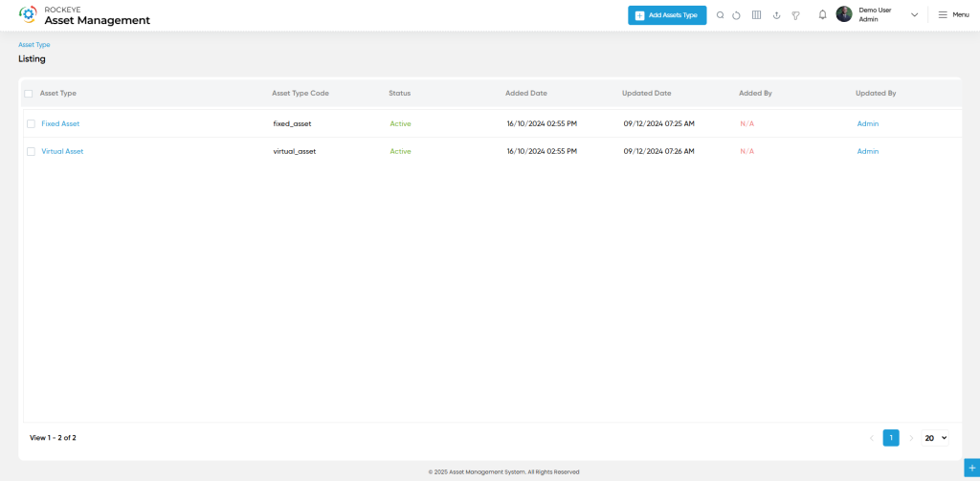Click Admin in Fixed Asset row
This screenshot has width=980, height=481.
pos(867,123)
